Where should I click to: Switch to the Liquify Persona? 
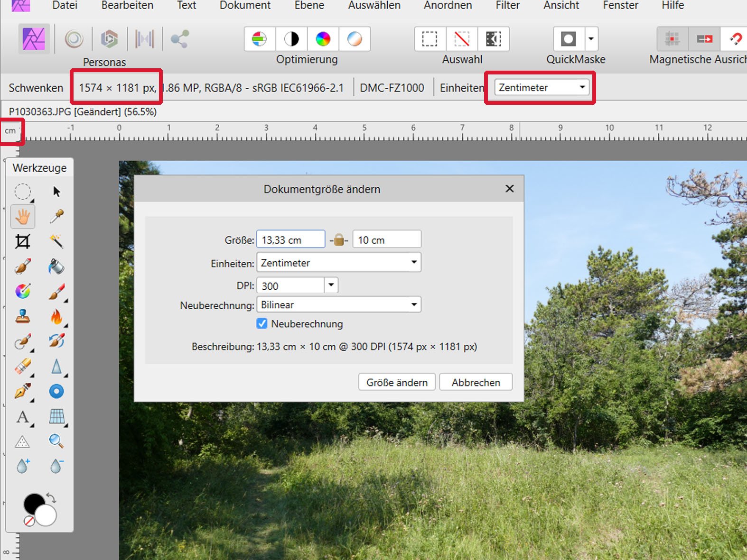point(74,39)
